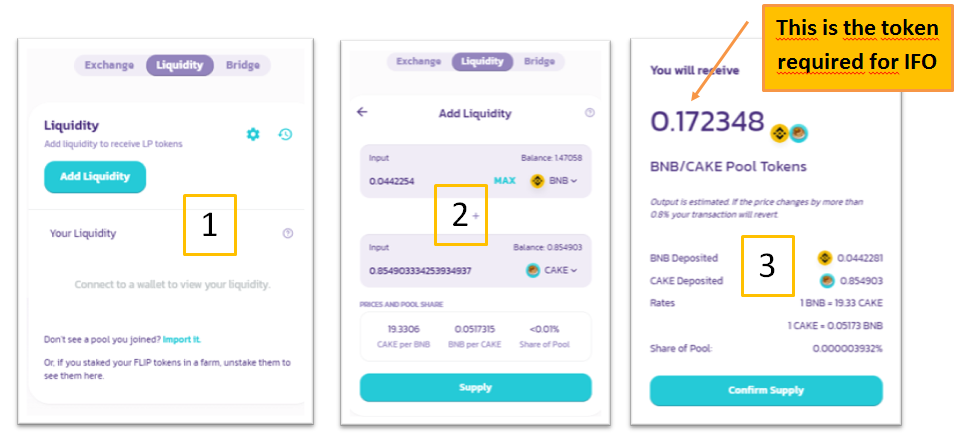Open the liquidity settings gear icon
Viewport: 954px width, 448px height.
pyautogui.click(x=253, y=134)
